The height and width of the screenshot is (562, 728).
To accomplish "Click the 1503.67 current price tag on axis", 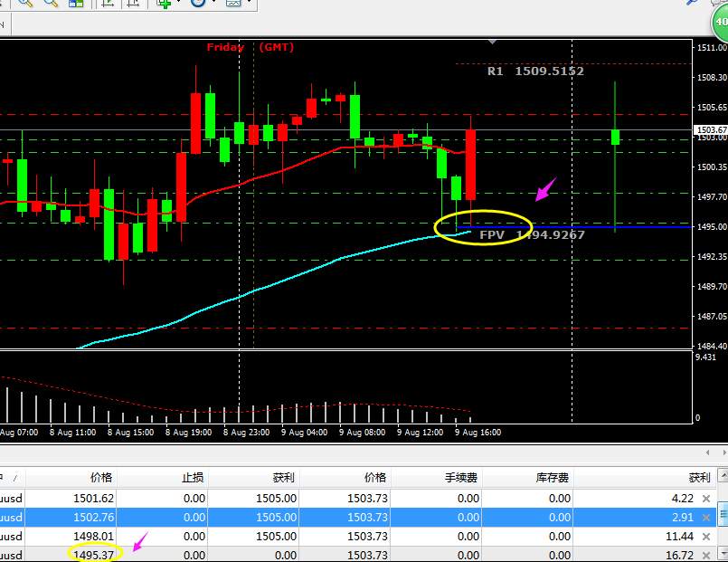I will point(710,129).
